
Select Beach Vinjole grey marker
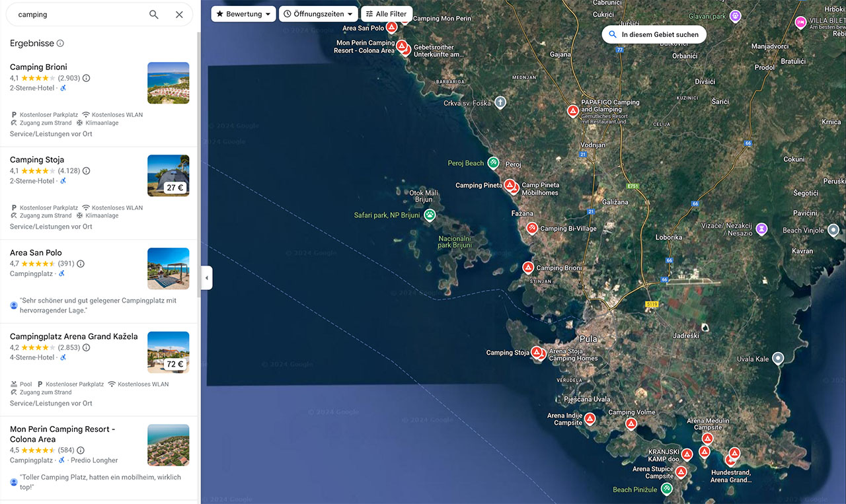[x=833, y=230]
